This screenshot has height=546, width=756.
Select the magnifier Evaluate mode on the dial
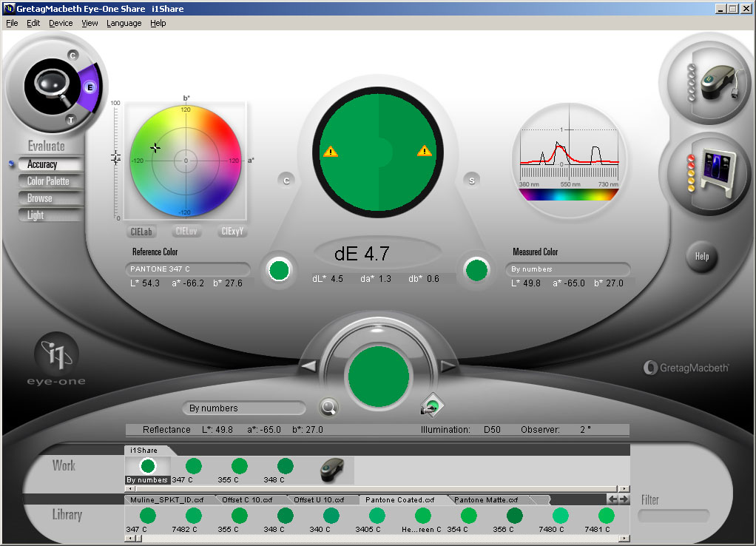pyautogui.click(x=52, y=87)
